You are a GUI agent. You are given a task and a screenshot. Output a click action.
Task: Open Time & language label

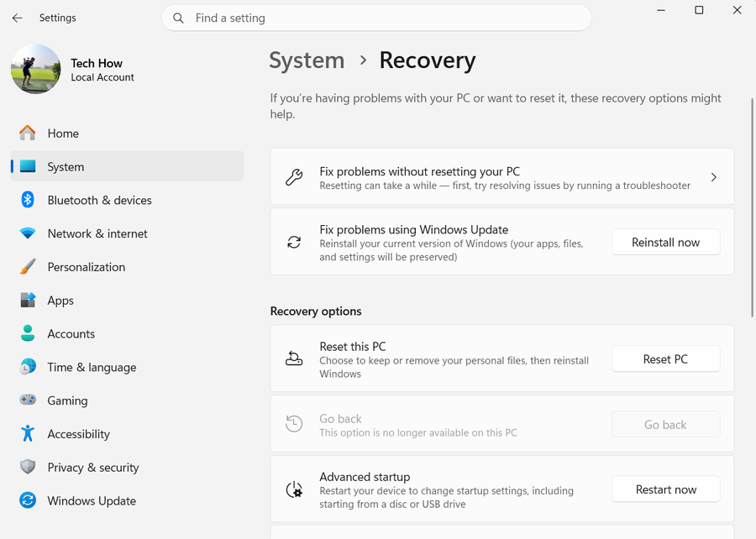pyautogui.click(x=92, y=368)
